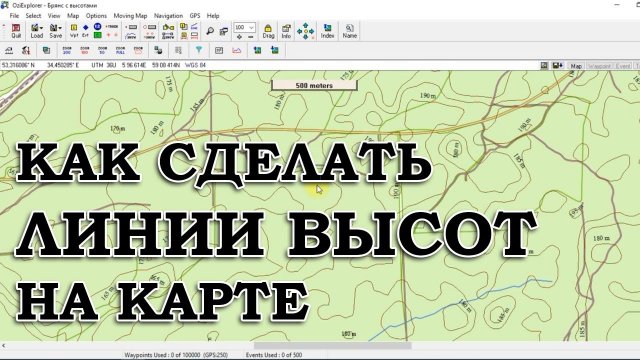The image size is (640, 360).
Task: Click the WGS 84 datum label
Action: point(196,65)
